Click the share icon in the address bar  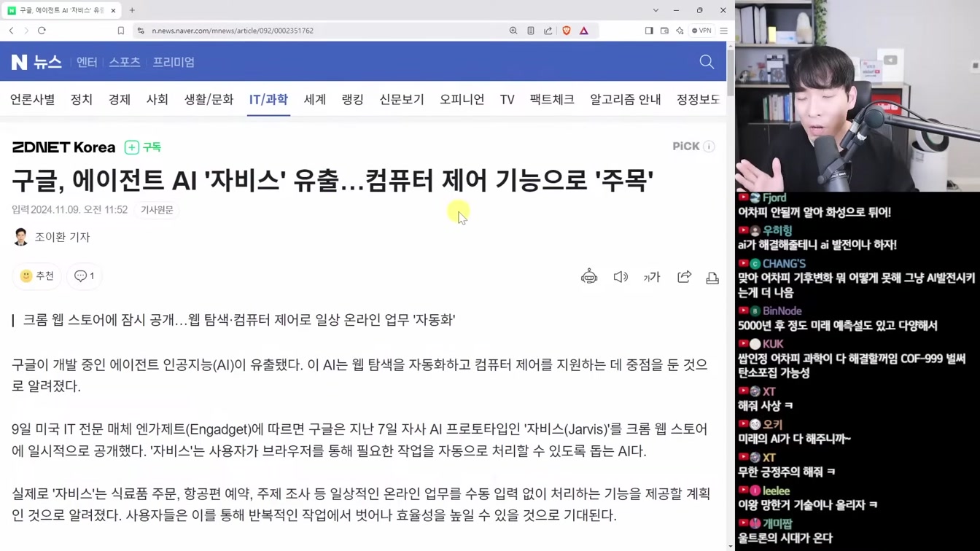tap(548, 31)
